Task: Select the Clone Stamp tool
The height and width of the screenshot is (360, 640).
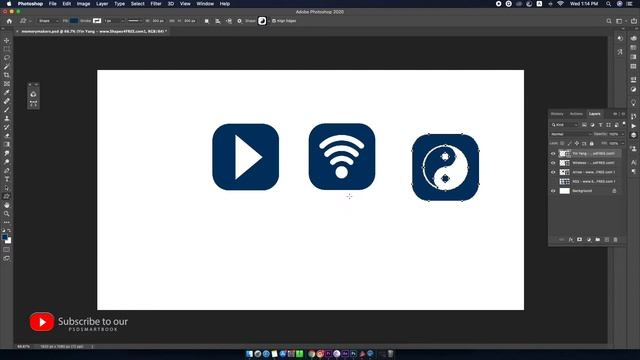Action: [7, 118]
